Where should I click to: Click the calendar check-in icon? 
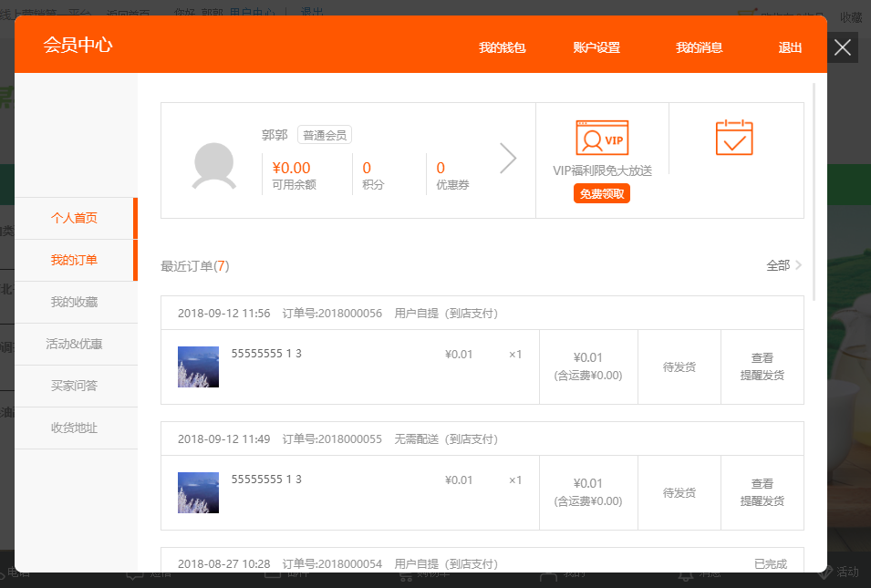734,138
